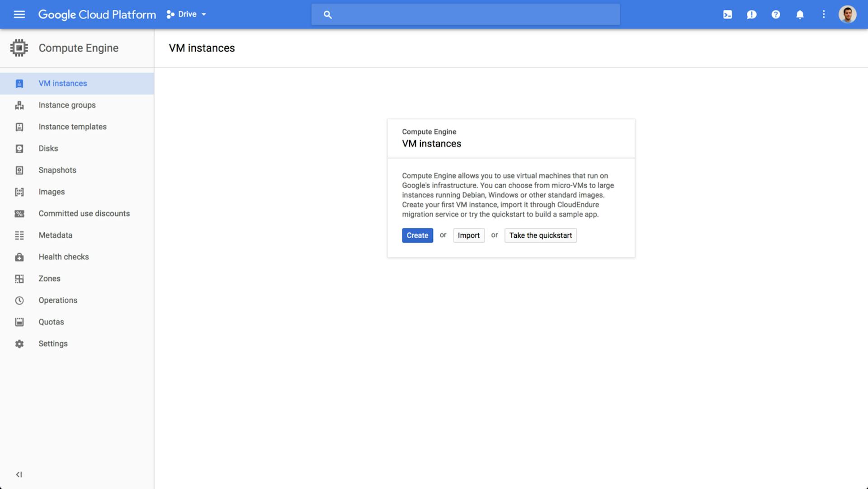Select the Snapshots sidebar icon
The height and width of the screenshot is (489, 868).
click(19, 170)
